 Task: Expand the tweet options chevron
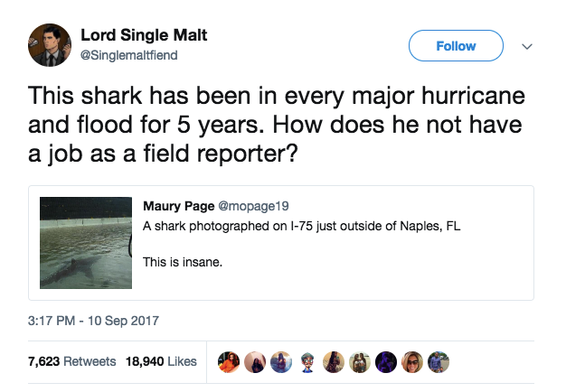point(527,47)
